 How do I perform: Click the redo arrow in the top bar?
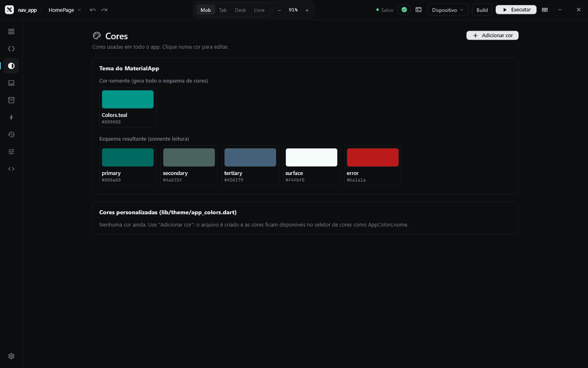[105, 10]
